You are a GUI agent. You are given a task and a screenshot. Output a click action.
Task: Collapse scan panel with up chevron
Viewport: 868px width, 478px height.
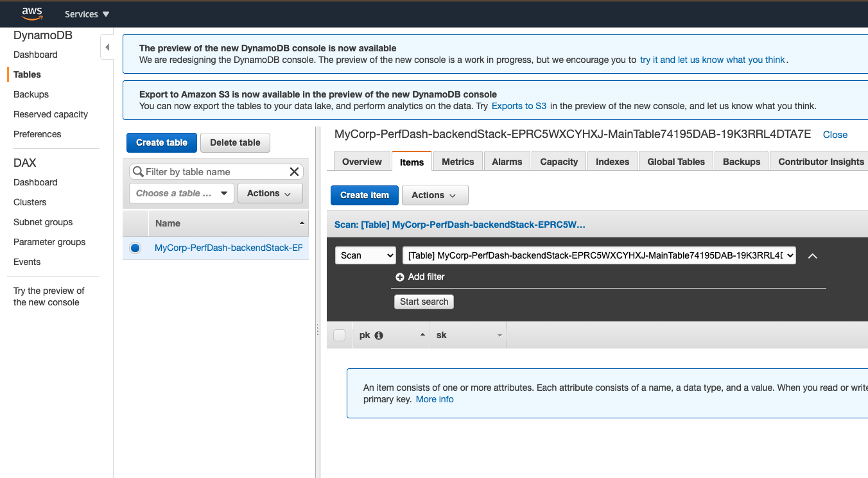[812, 256]
